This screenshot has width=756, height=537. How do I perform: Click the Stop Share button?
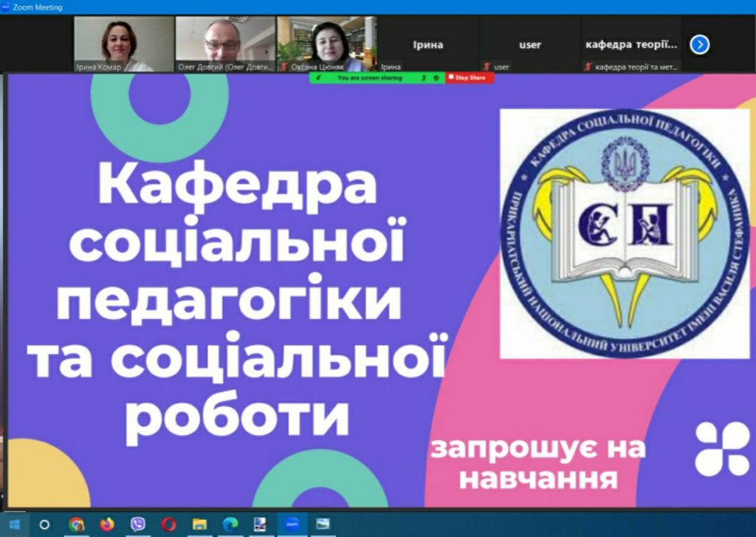(x=470, y=78)
